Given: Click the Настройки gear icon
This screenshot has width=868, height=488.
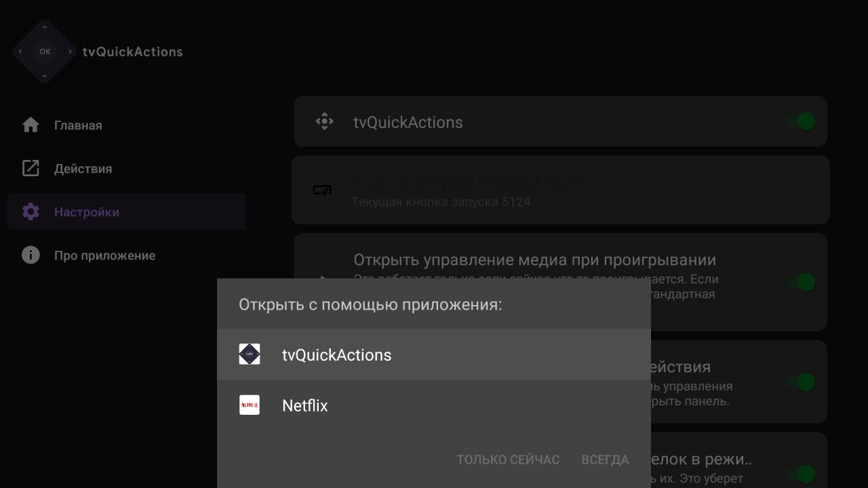Looking at the screenshot, I should pyautogui.click(x=31, y=211).
